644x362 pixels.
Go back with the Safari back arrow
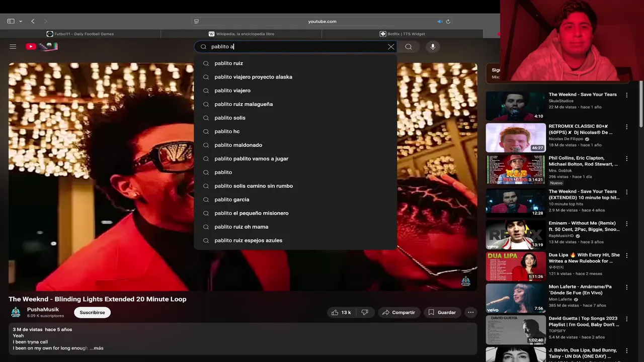coord(33,21)
